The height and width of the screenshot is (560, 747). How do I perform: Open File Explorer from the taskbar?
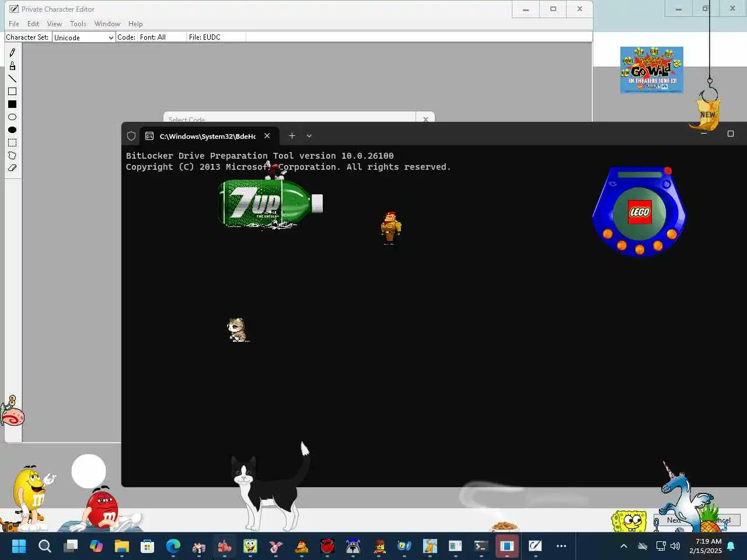point(122,546)
